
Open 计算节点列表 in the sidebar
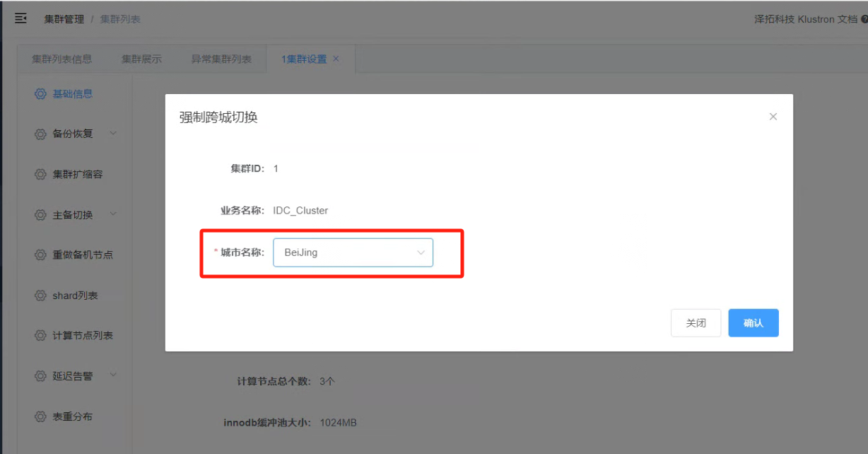pyautogui.click(x=83, y=335)
